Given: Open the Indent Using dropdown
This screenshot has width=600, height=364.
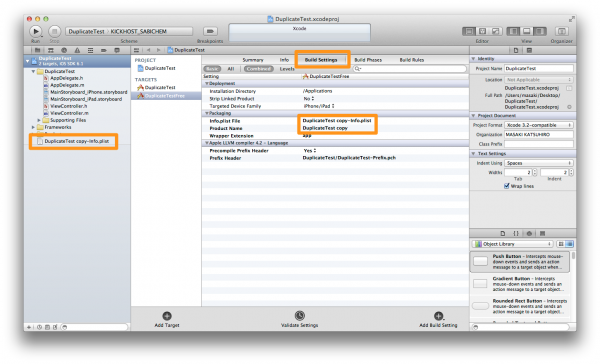Looking at the screenshot, I should (539, 163).
